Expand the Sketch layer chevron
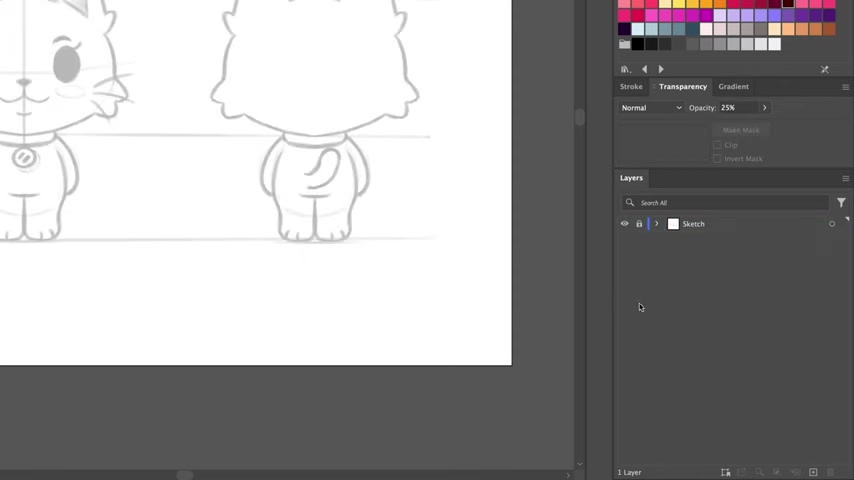This screenshot has height=480, width=854. pyautogui.click(x=657, y=224)
